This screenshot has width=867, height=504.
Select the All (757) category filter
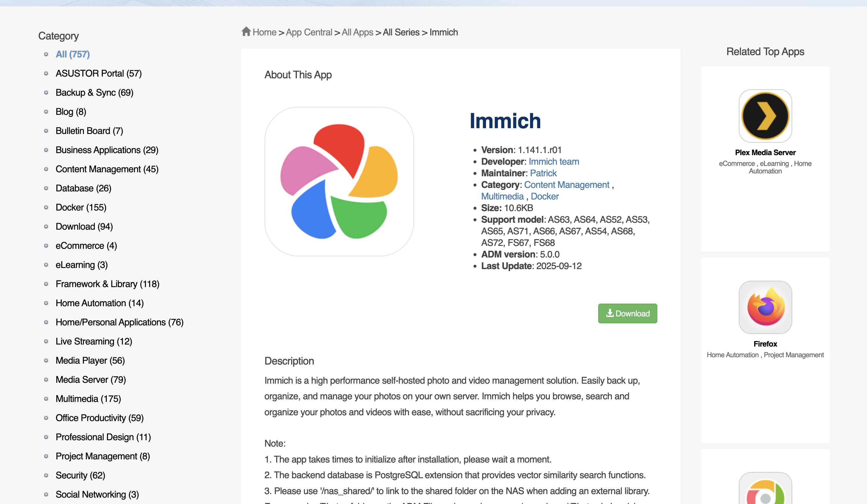tap(72, 54)
